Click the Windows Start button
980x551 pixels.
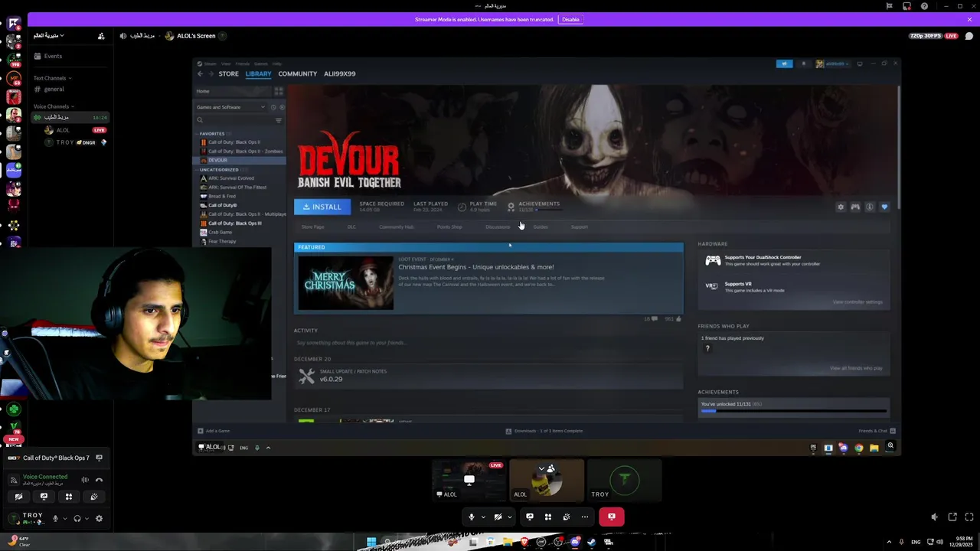pos(371,542)
